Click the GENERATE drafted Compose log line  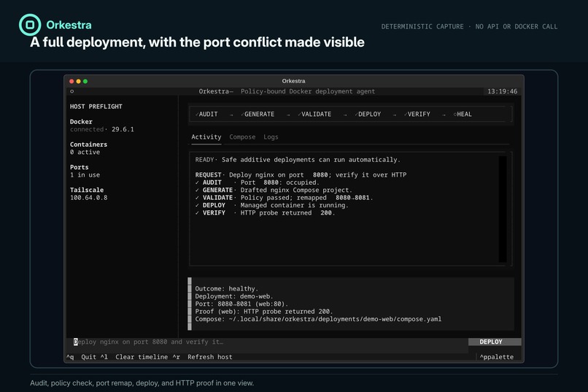coord(274,190)
